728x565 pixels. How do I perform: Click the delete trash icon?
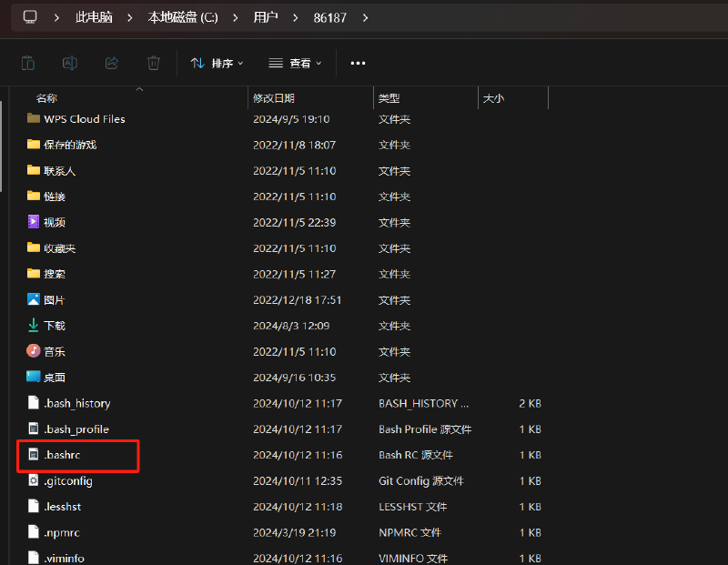tap(154, 63)
